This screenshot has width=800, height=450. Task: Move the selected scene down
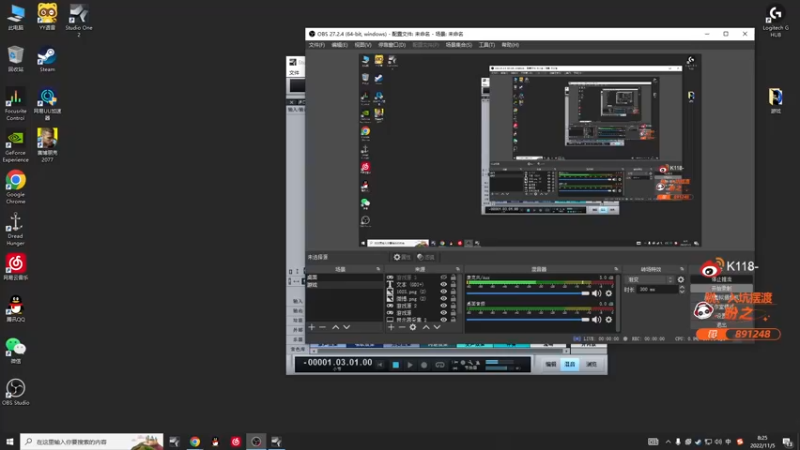point(346,327)
